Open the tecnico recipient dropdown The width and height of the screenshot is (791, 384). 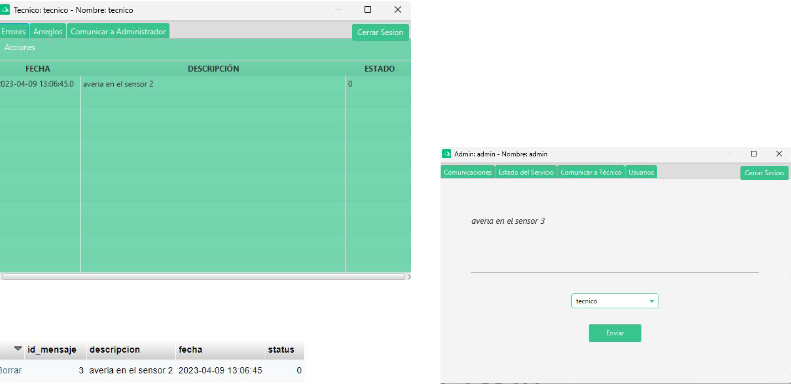[614, 301]
